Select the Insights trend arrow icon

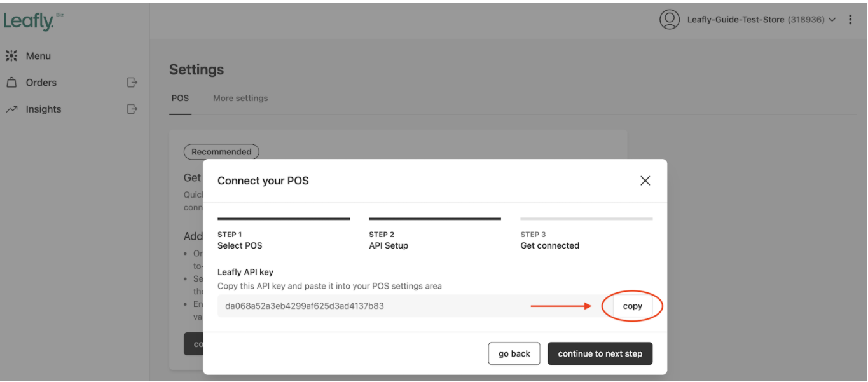pos(11,109)
